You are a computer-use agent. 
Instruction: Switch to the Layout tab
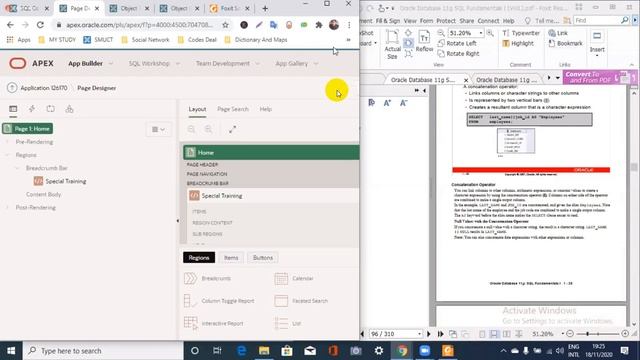(x=197, y=109)
